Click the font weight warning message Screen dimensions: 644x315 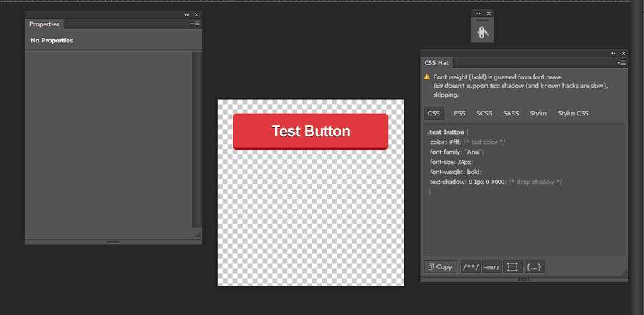pyautogui.click(x=498, y=77)
